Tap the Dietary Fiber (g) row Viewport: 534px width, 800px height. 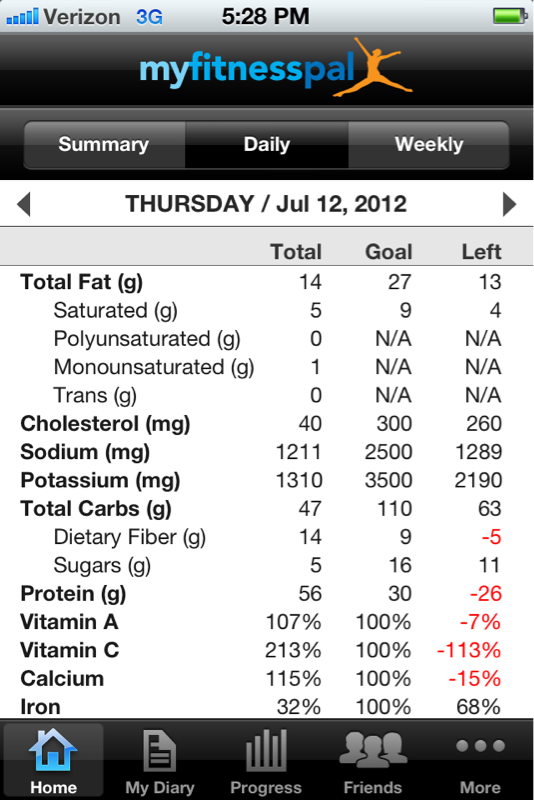(x=267, y=537)
